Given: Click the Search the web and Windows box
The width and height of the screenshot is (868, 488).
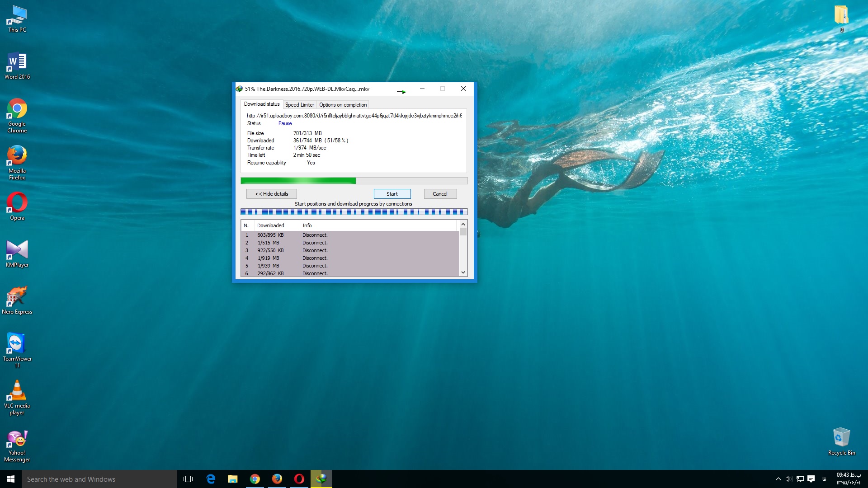Looking at the screenshot, I should click(x=99, y=479).
